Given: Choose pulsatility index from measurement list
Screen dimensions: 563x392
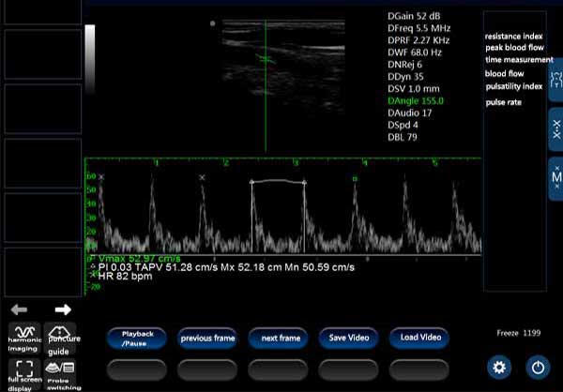Looking at the screenshot, I should [513, 85].
